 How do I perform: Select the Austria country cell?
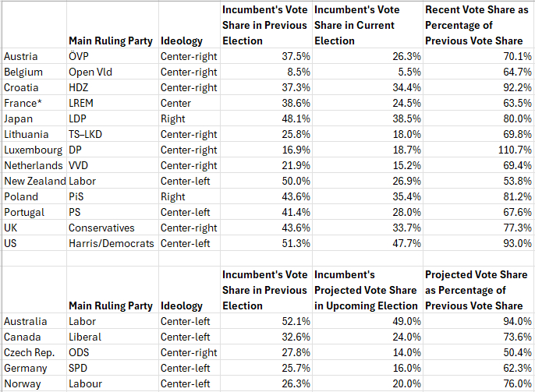click(x=34, y=56)
